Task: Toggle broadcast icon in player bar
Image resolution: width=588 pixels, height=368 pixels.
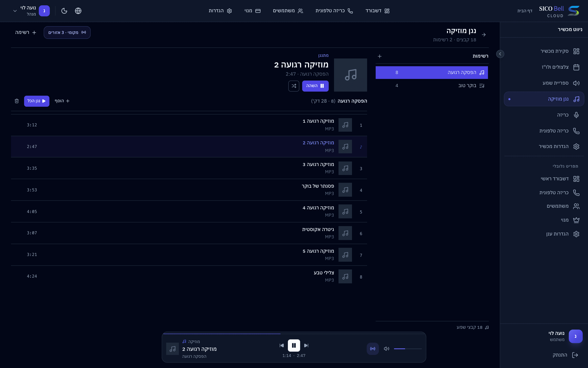Action: click(373, 349)
